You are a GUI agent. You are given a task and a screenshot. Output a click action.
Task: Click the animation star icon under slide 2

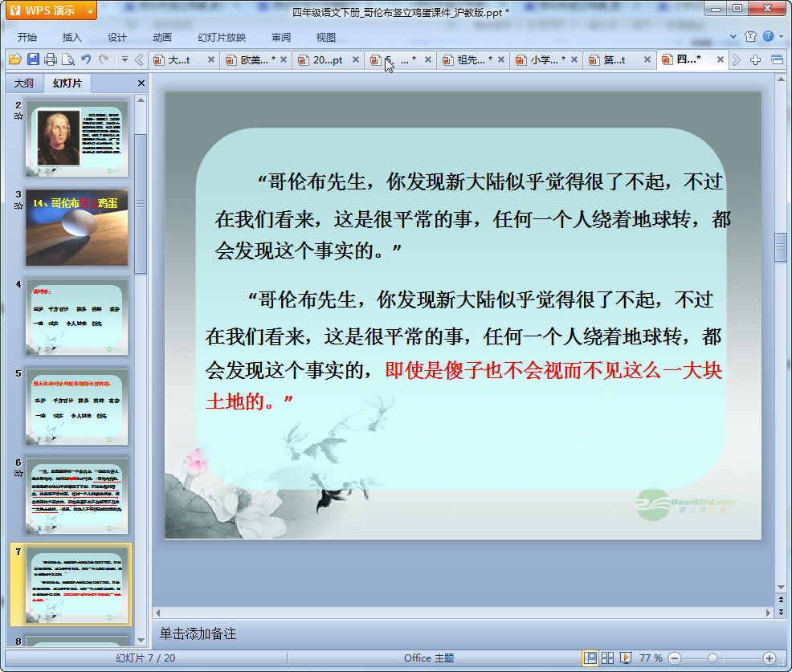[x=18, y=116]
